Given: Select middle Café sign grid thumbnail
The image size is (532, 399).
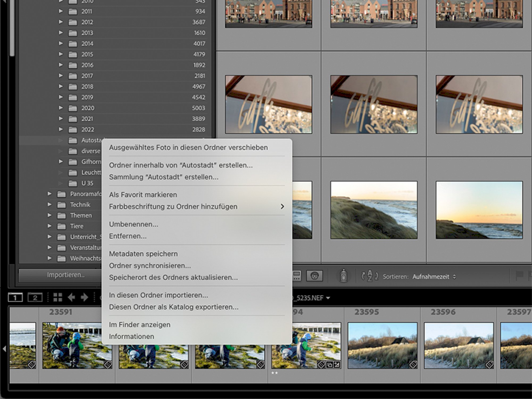Looking at the screenshot, I should 374,105.
